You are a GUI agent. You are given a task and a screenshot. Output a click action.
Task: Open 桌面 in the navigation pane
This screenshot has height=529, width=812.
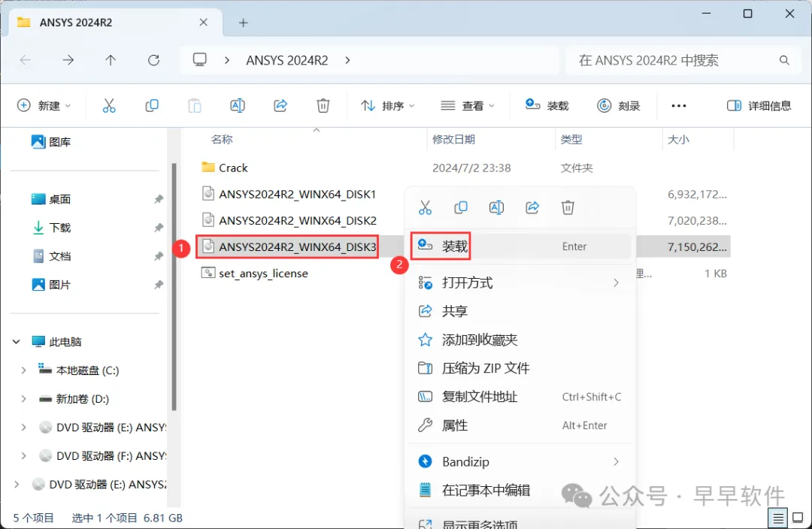(51, 199)
